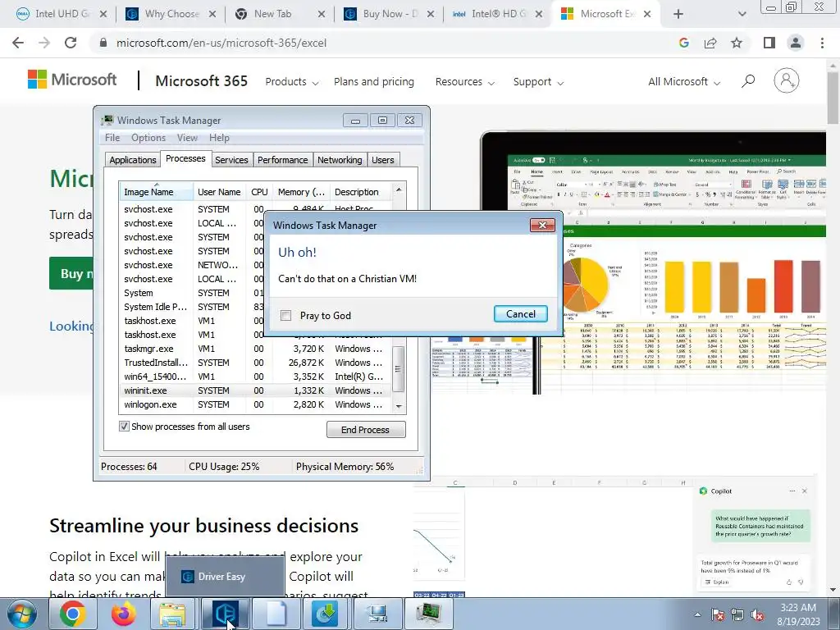This screenshot has width=840, height=630.
Task: Open Task Manager File menu
Action: pyautogui.click(x=112, y=138)
